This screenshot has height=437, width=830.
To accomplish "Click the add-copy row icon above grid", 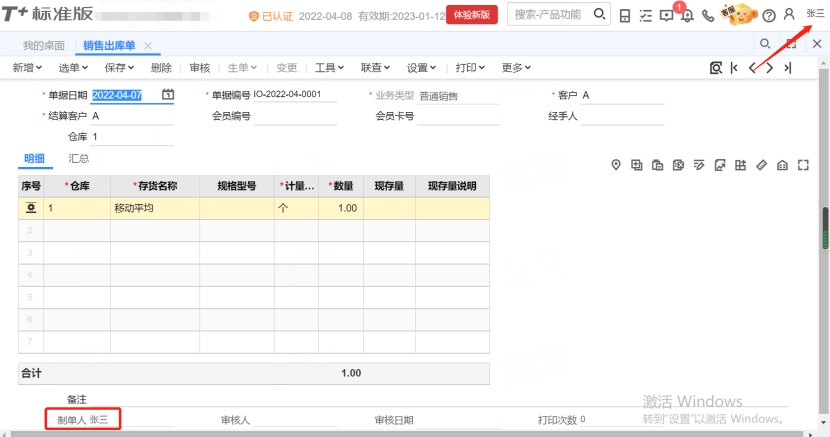I will (636, 165).
